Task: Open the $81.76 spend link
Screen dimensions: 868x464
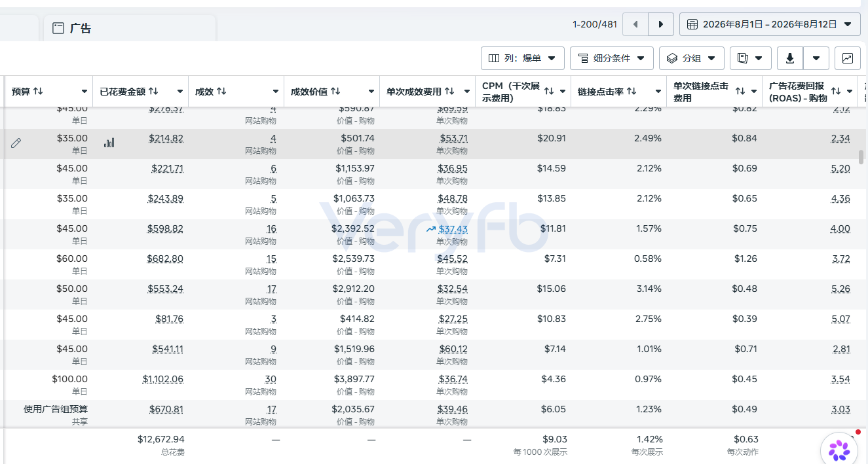Action: [169, 319]
